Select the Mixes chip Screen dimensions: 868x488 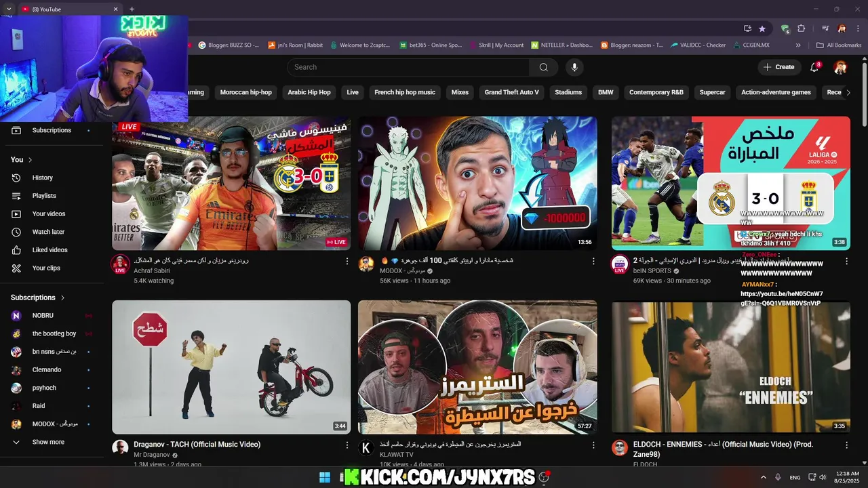[460, 92]
